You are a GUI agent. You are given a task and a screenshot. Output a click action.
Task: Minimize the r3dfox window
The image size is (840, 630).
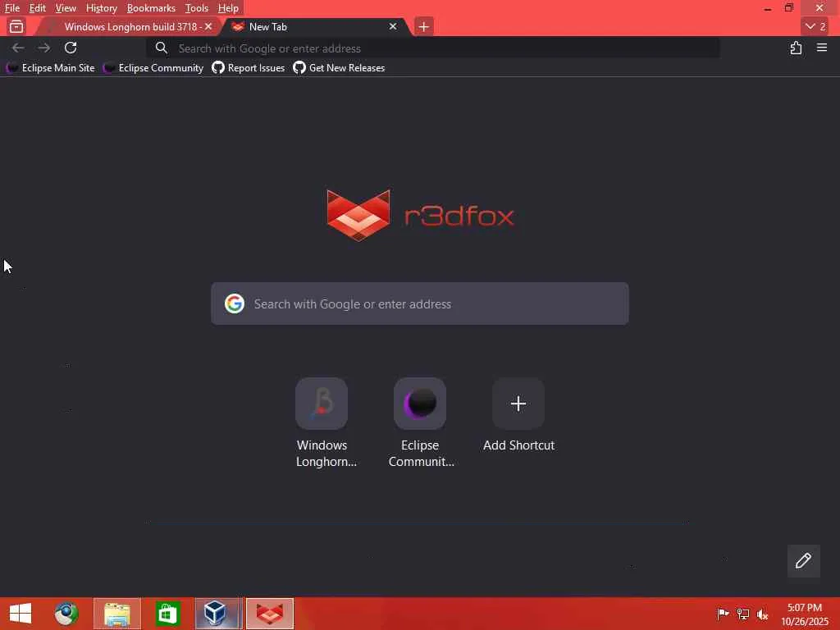768,8
